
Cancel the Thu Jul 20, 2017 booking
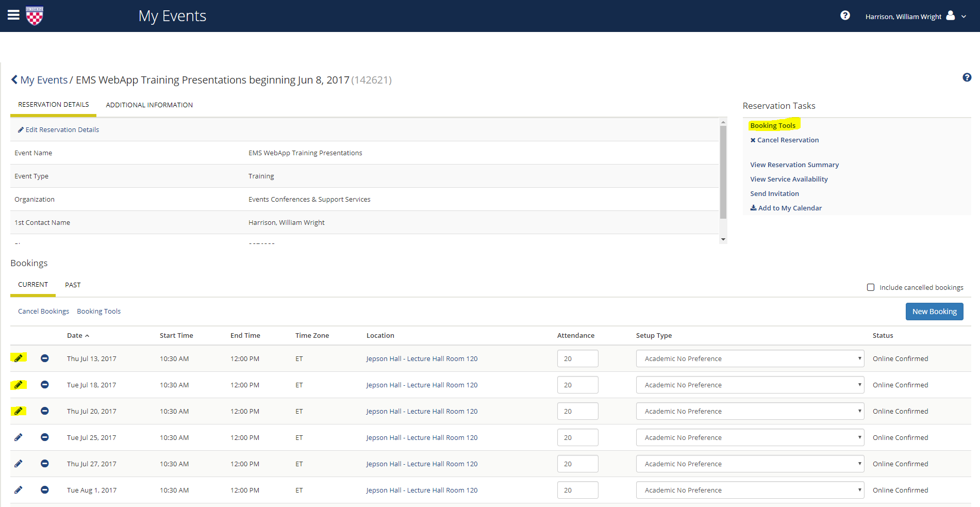click(x=45, y=411)
